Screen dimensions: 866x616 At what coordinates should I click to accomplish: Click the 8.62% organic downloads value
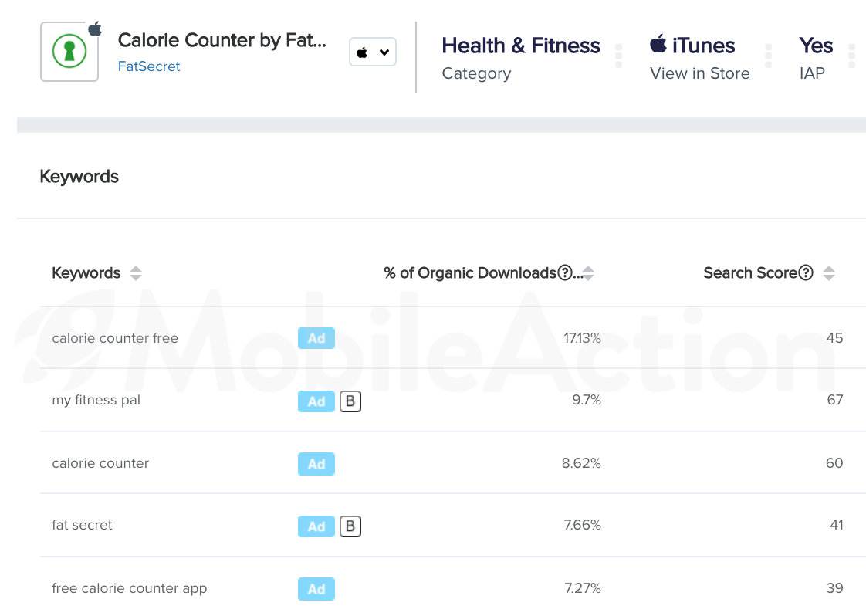pos(581,463)
